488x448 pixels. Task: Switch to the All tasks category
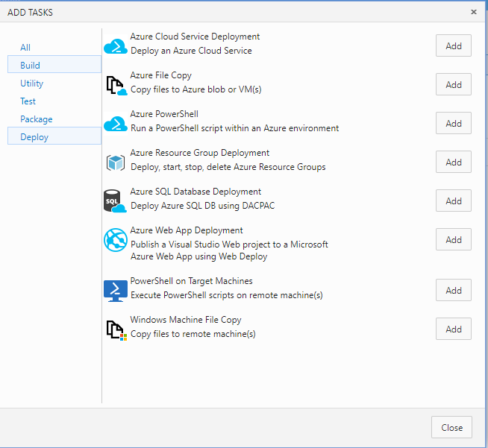coord(25,48)
